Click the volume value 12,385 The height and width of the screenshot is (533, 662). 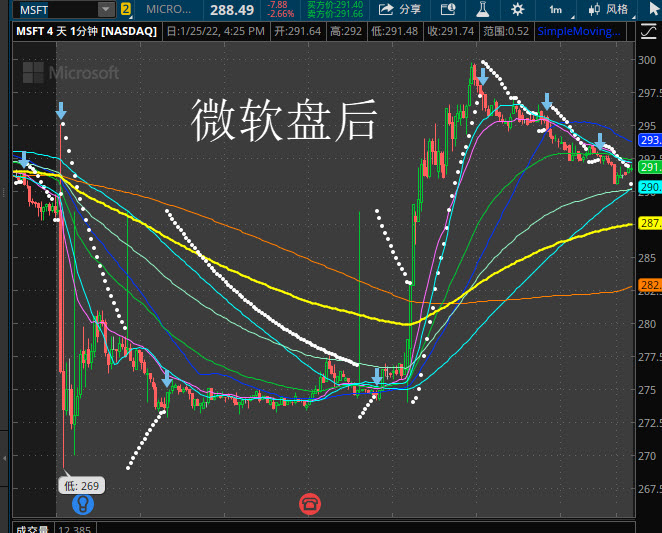point(74,529)
